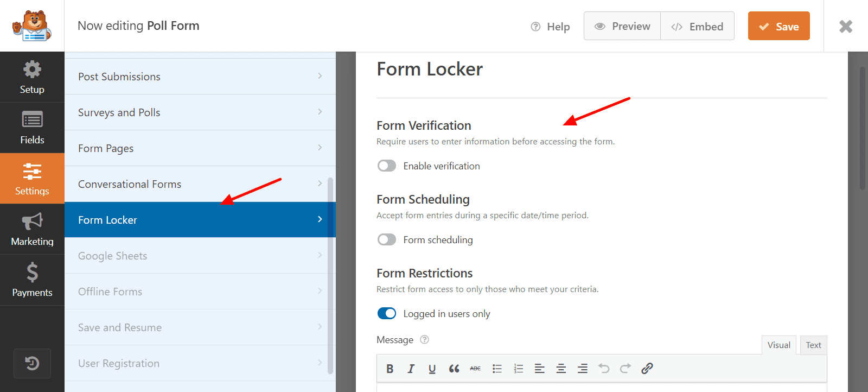Center align the message text

(561, 369)
